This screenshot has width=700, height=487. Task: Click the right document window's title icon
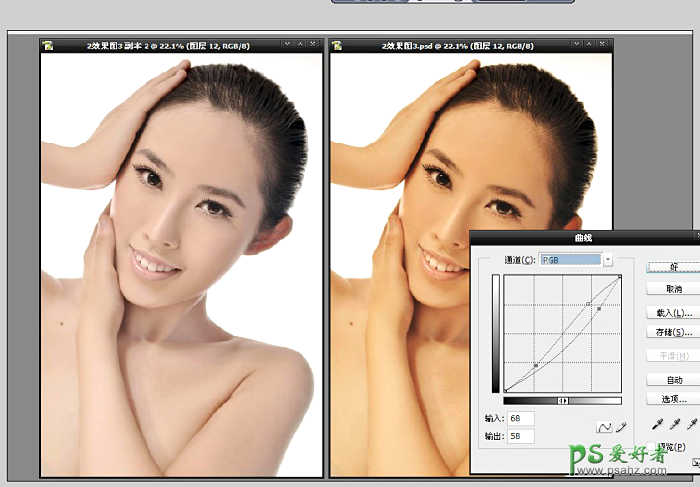[x=336, y=45]
